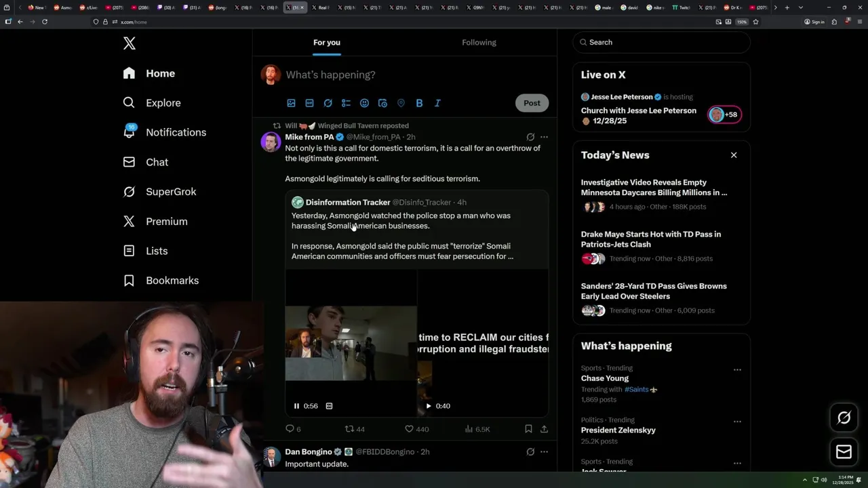The image size is (868, 488).
Task: Click the location tag icon
Action: click(x=401, y=103)
